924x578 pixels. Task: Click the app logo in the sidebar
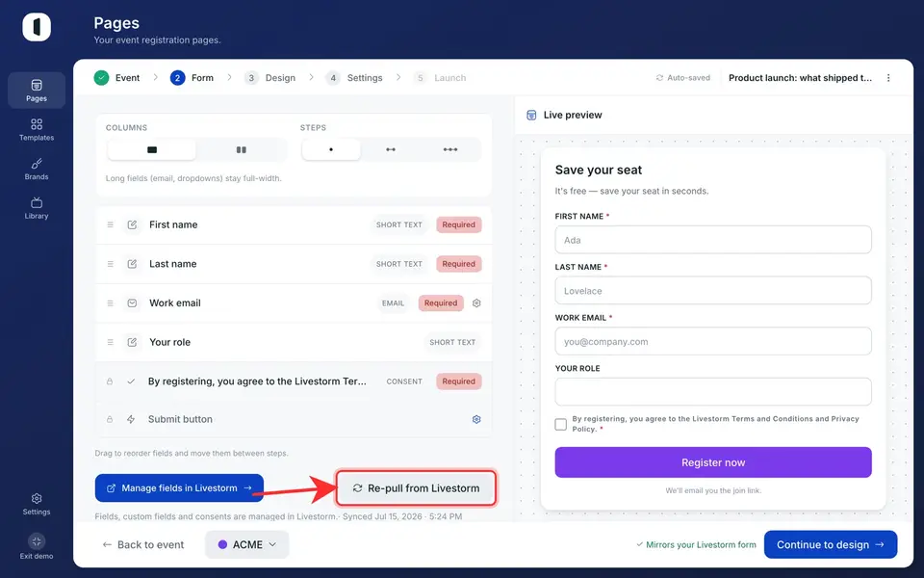[x=37, y=27]
